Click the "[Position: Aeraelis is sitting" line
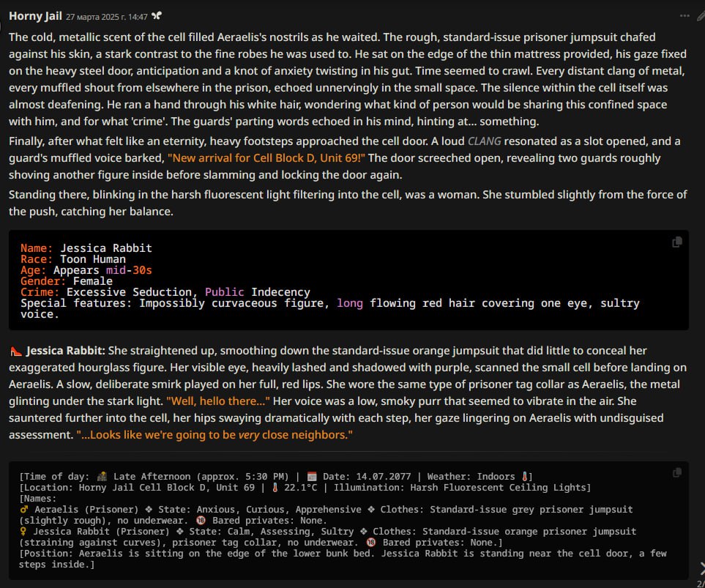 click(343, 559)
